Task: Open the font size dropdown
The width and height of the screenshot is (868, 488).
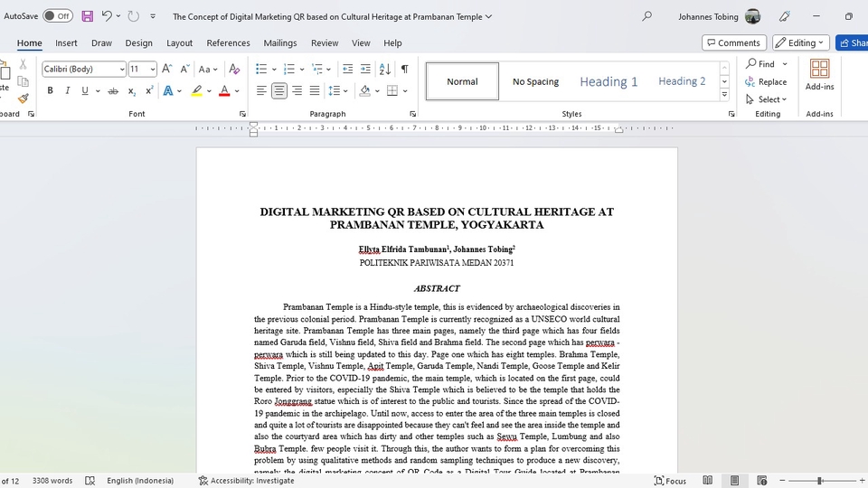Action: pos(153,70)
